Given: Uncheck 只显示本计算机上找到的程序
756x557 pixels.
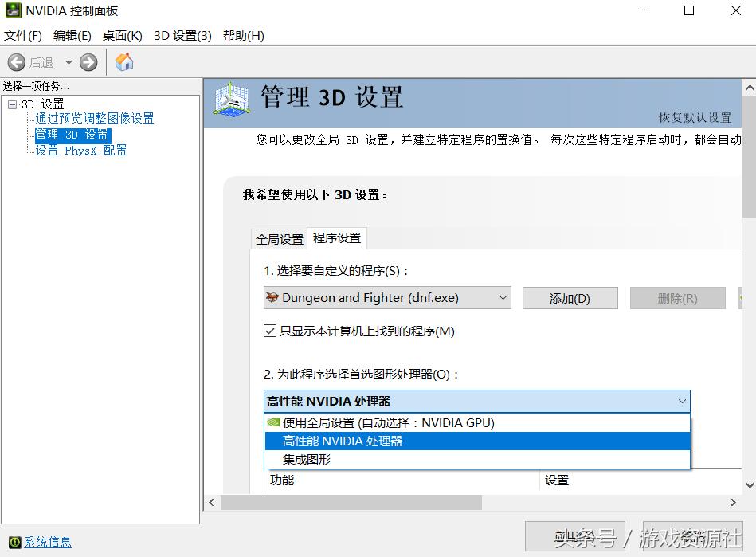Looking at the screenshot, I should (270, 331).
